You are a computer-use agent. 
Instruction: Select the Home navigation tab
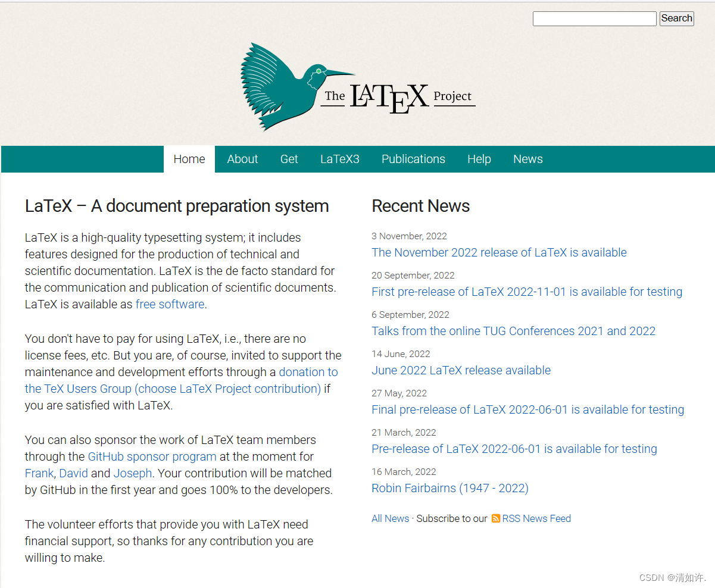click(x=189, y=159)
